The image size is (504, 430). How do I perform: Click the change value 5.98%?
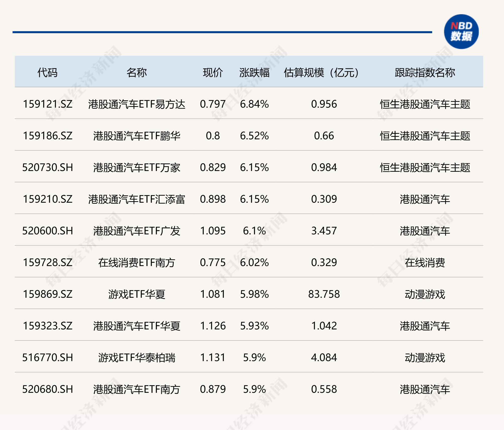tap(254, 294)
